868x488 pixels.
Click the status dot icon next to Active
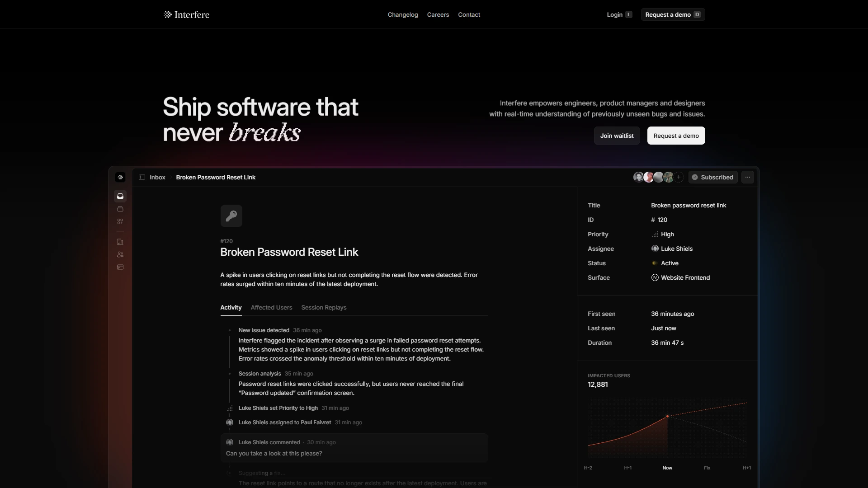point(654,263)
